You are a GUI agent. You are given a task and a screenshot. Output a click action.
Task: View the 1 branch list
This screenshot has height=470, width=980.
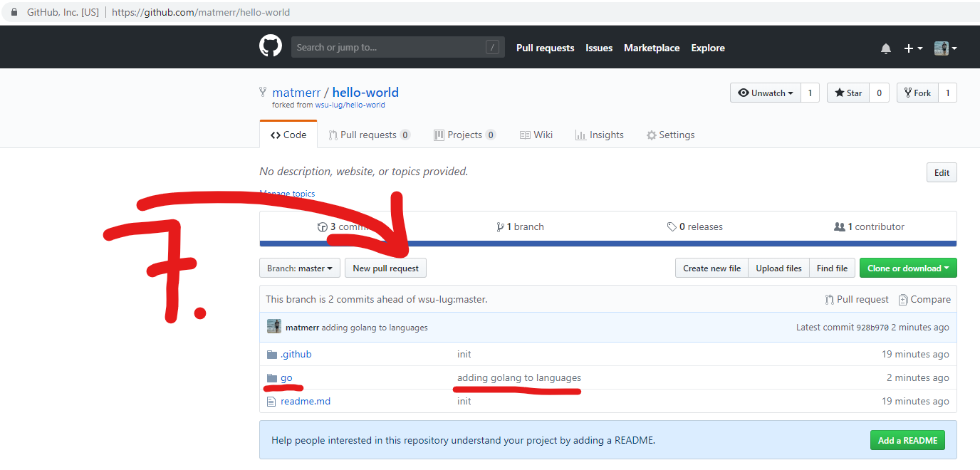[x=520, y=226]
